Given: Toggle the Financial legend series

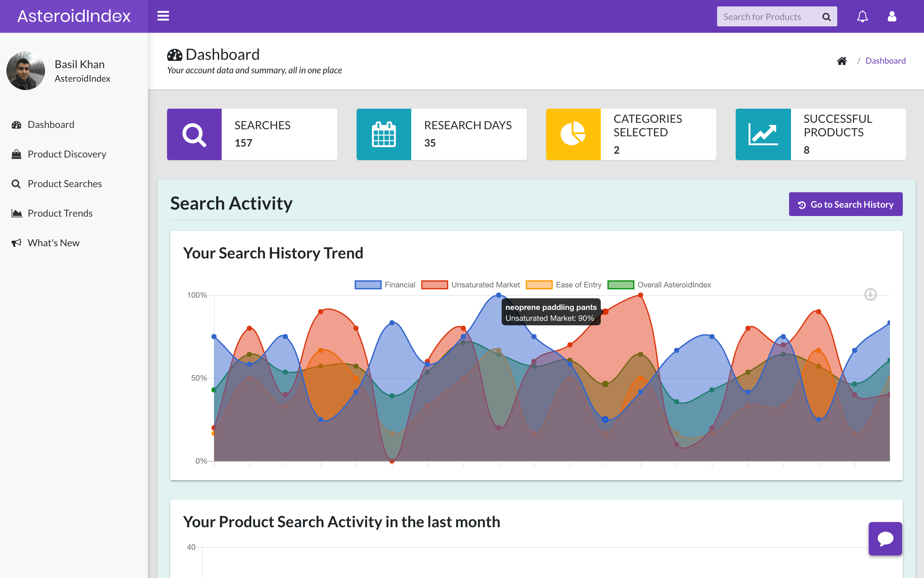Looking at the screenshot, I should [x=385, y=285].
